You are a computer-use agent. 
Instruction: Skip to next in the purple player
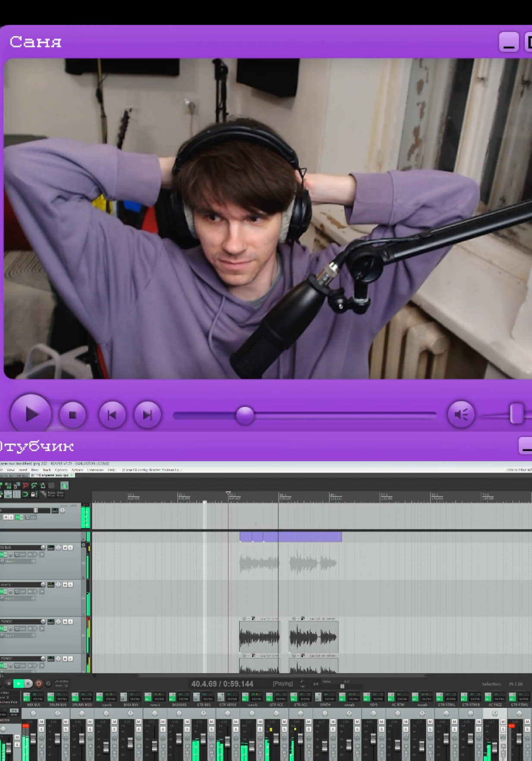(x=148, y=415)
